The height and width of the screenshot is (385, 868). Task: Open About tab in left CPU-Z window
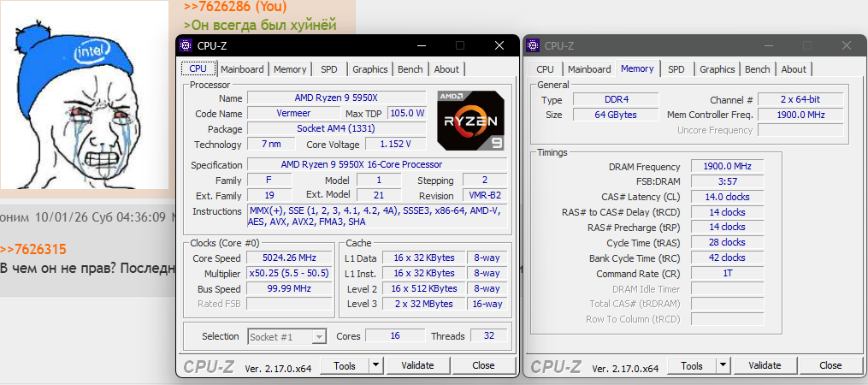[446, 69]
